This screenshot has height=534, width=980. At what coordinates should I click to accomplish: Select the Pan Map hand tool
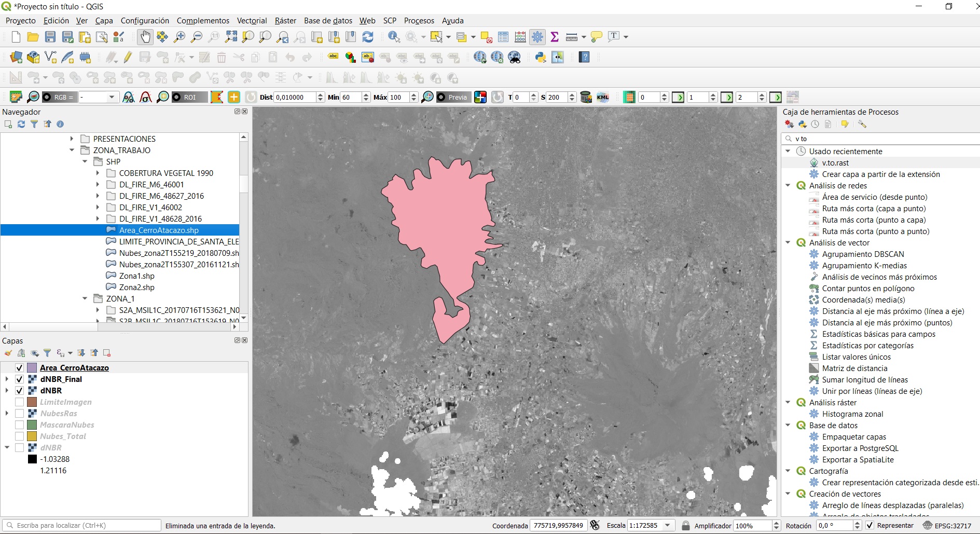pyautogui.click(x=145, y=37)
